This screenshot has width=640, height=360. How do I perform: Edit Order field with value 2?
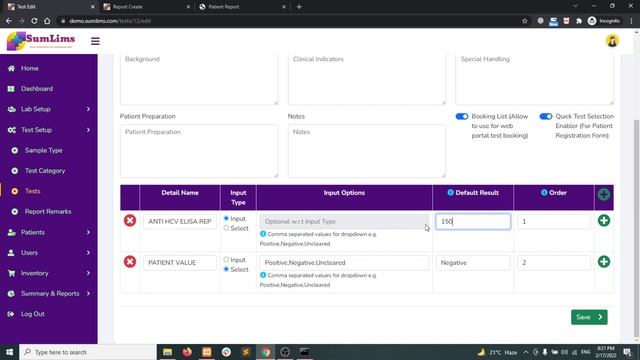point(553,262)
